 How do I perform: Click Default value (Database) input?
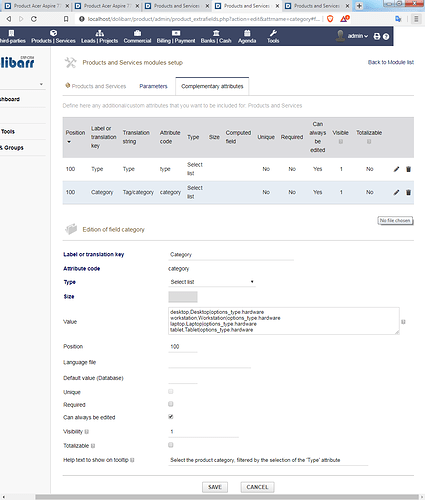coord(183,378)
